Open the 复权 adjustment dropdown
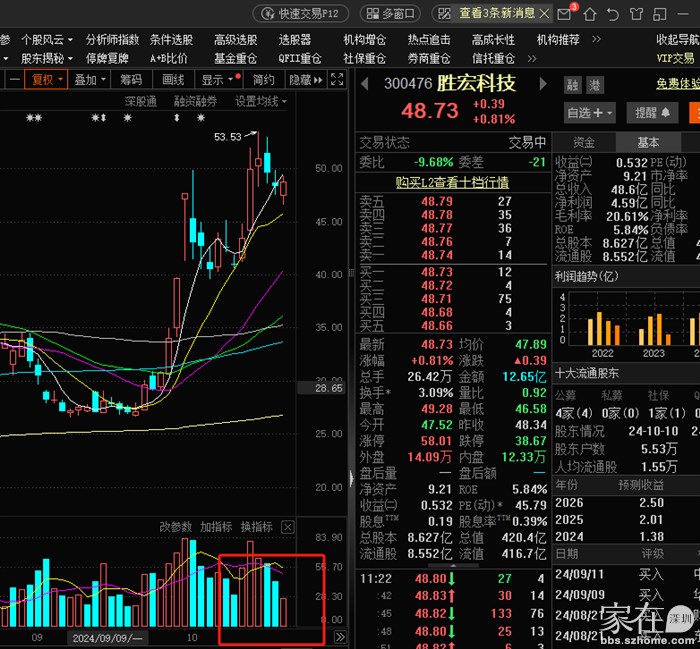The width and height of the screenshot is (700, 649). tap(47, 80)
